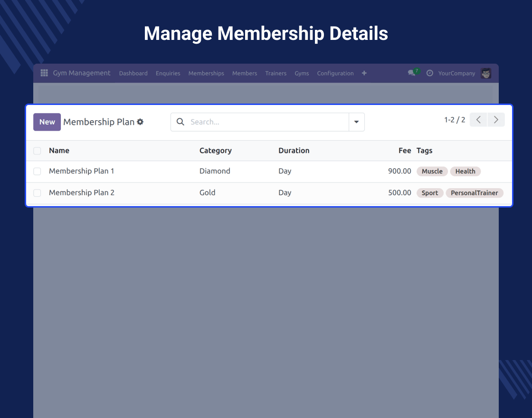Click the magnifier search icon
Image resolution: width=532 pixels, height=418 pixels.
180,122
